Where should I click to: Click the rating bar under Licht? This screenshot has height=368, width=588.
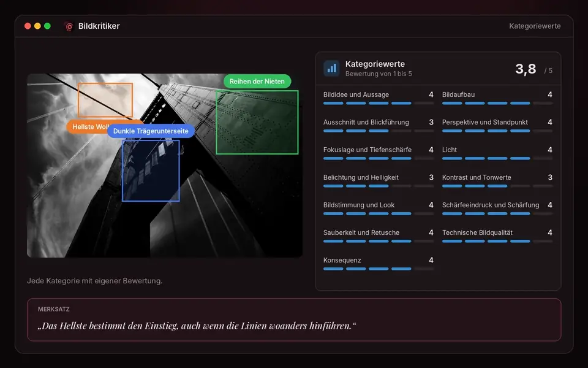point(497,158)
